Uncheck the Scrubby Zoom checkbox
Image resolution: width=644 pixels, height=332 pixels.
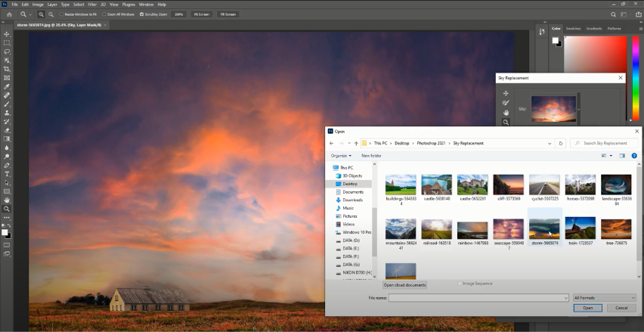tap(141, 14)
